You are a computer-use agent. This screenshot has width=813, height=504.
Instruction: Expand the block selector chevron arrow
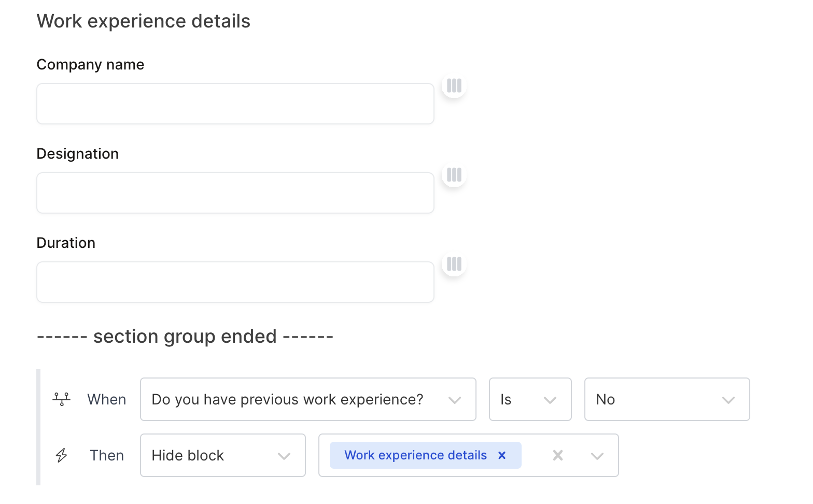pos(597,456)
